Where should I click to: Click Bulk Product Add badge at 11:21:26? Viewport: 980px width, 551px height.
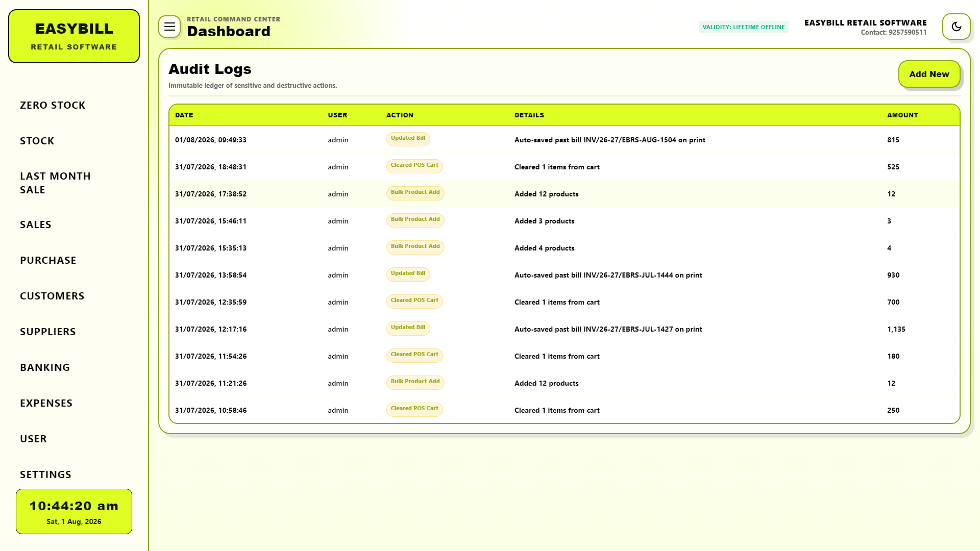click(x=415, y=382)
